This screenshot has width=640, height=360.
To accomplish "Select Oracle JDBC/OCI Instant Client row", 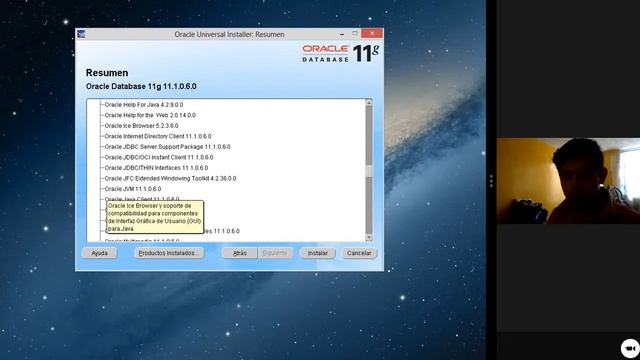I will (159, 158).
